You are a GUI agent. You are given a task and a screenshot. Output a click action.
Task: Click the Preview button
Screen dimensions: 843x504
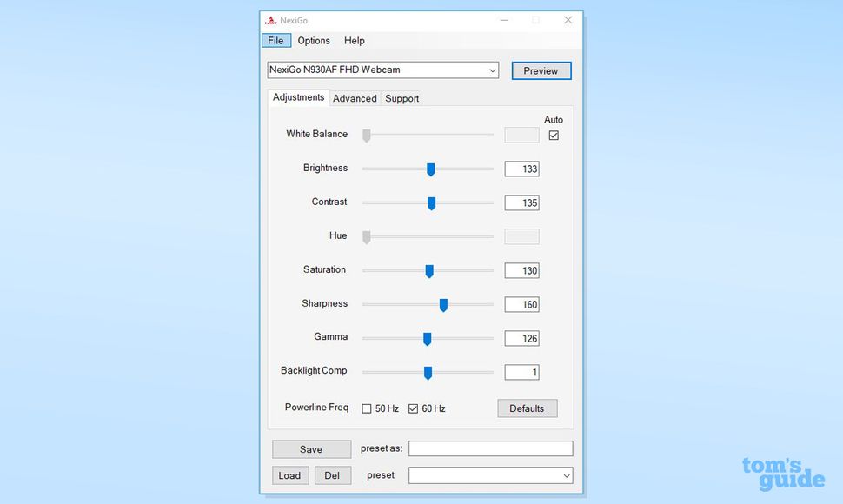pyautogui.click(x=541, y=70)
